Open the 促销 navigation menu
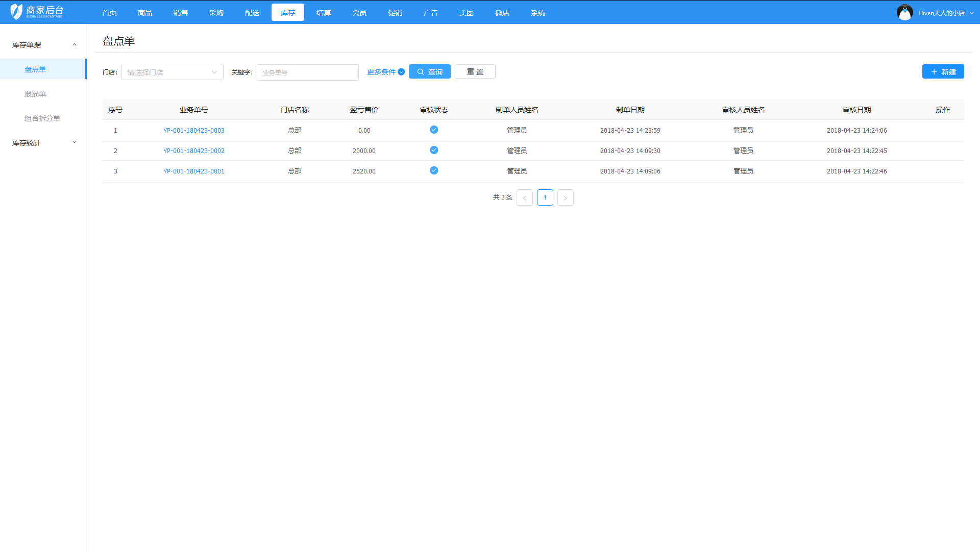This screenshot has width=980, height=551. tap(395, 12)
